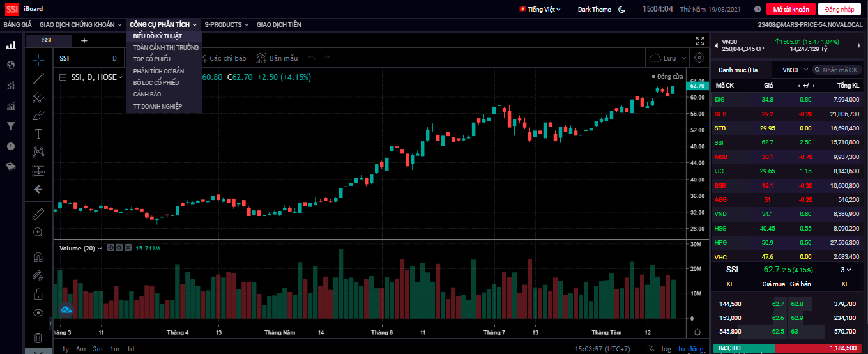The width and height of the screenshot is (868, 354).
Task: Collapse the CÔNG CỤ PHÂN TÍCH menu
Action: point(164,24)
